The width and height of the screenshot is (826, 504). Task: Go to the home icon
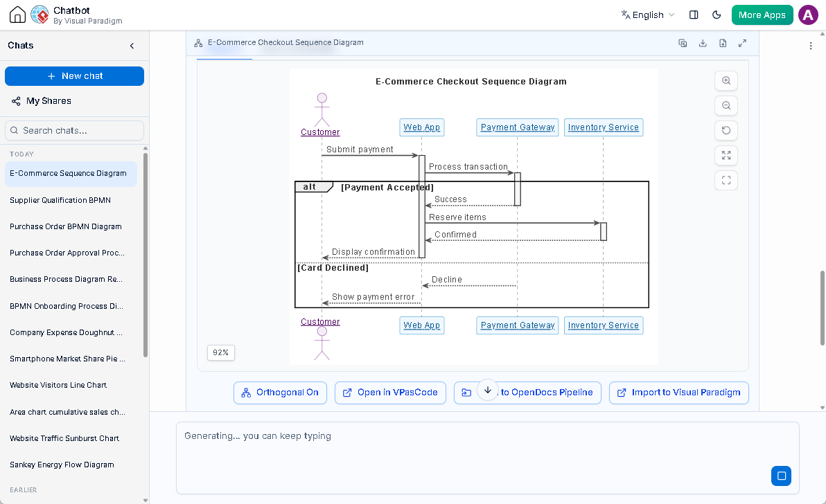point(17,15)
